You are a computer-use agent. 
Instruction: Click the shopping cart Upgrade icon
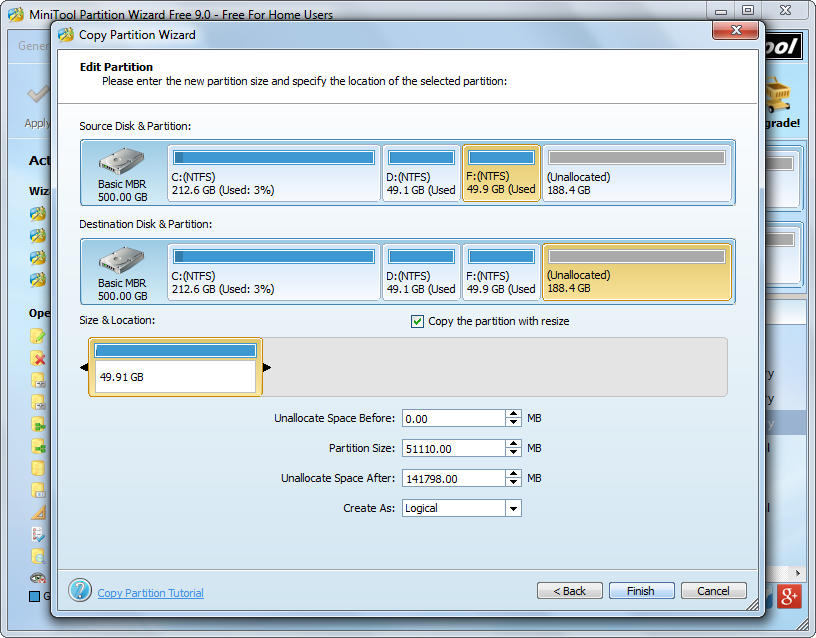point(778,94)
